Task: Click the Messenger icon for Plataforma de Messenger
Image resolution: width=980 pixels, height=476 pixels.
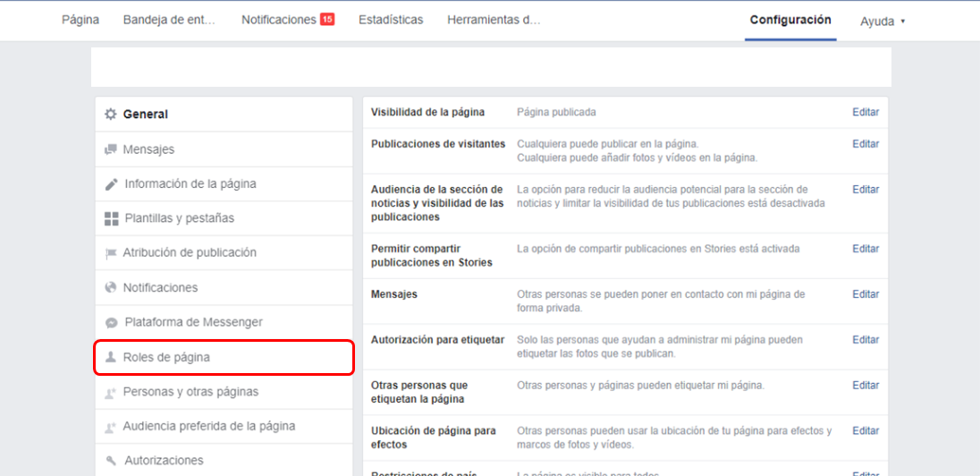Action: coord(111,323)
